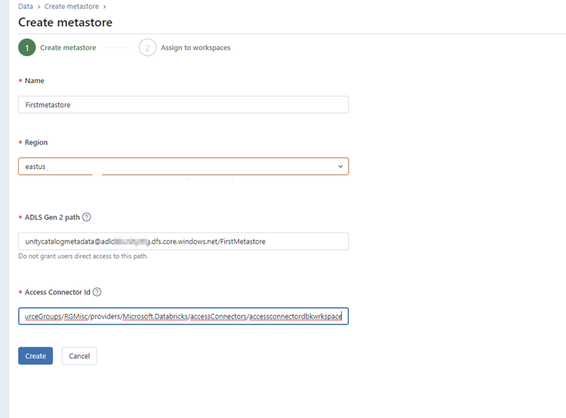Select step 2 circle icon
Viewport: 566px width, 418px height.
pos(147,48)
